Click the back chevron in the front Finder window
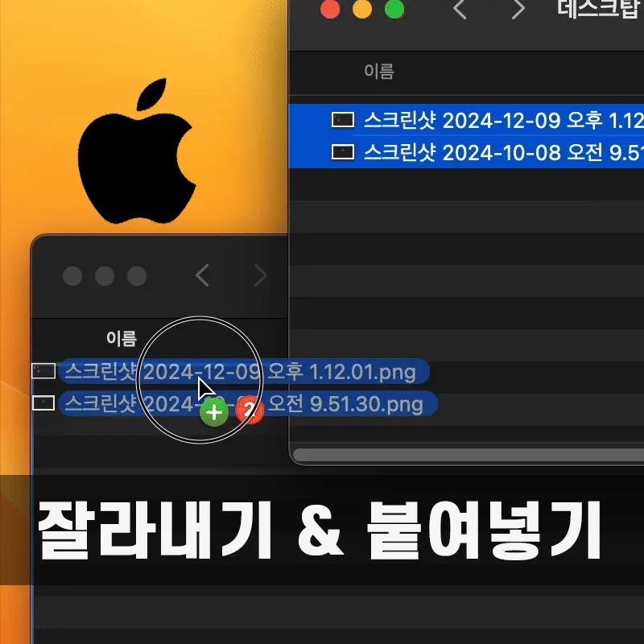Screen dimensions: 644x644 tap(201, 275)
